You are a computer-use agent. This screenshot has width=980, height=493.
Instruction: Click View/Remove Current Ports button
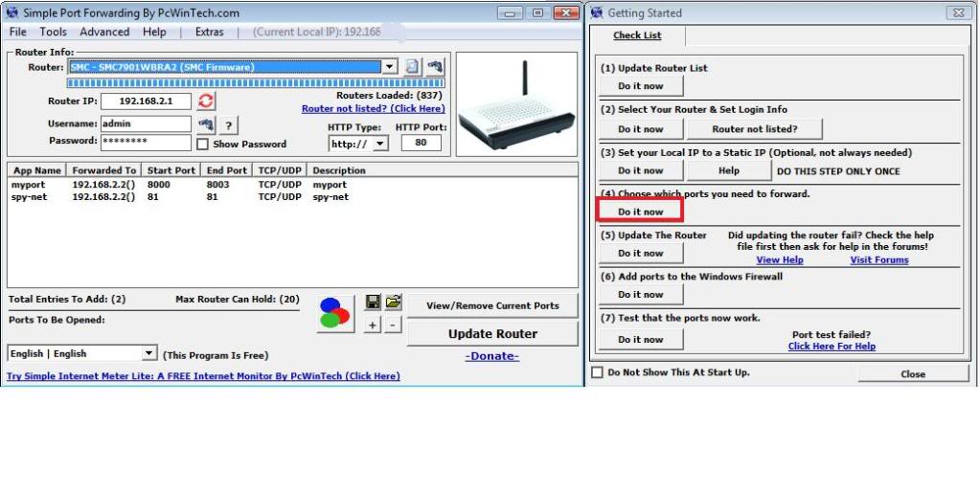[x=492, y=305]
